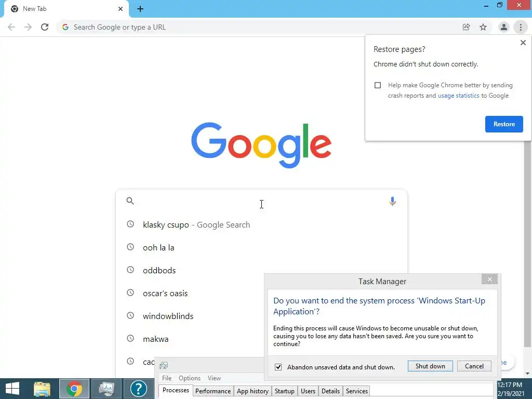532x399 pixels.
Task: Switch to the Startup tab
Action: click(284, 391)
